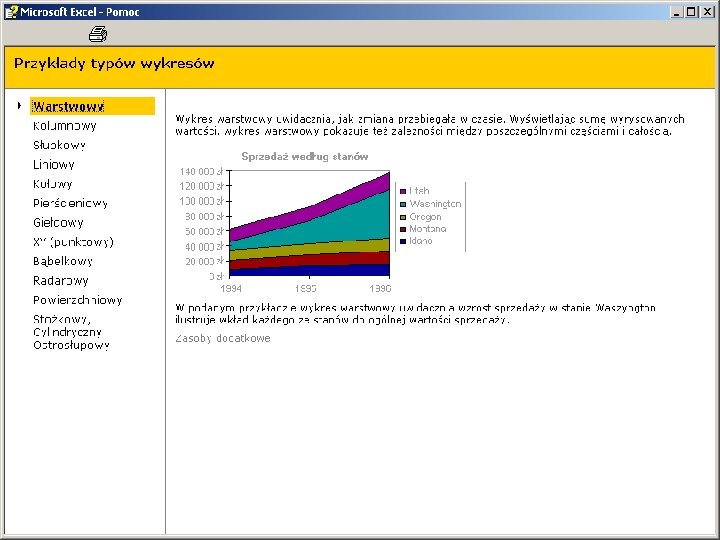Click the 1994 axis label

[x=231, y=288]
